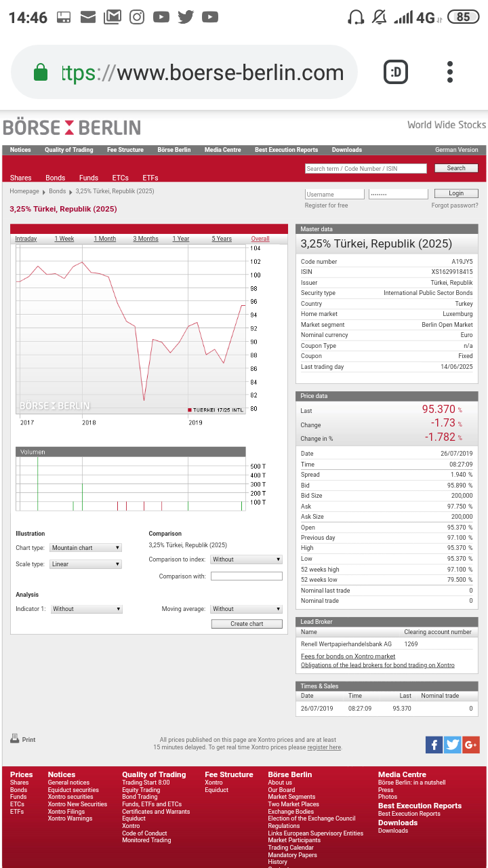Click the Print icon
Screen dimensions: 488x868
[16, 738]
